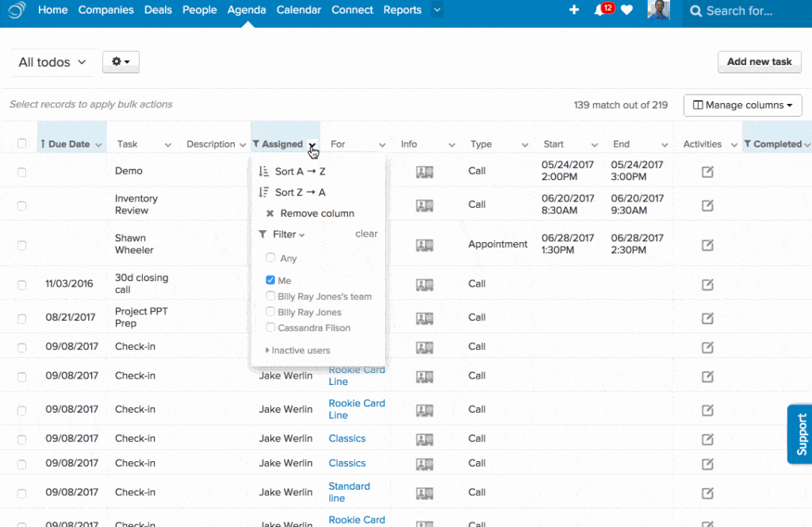
Task: Click the contact info card icon on Demo row
Action: tap(425, 171)
